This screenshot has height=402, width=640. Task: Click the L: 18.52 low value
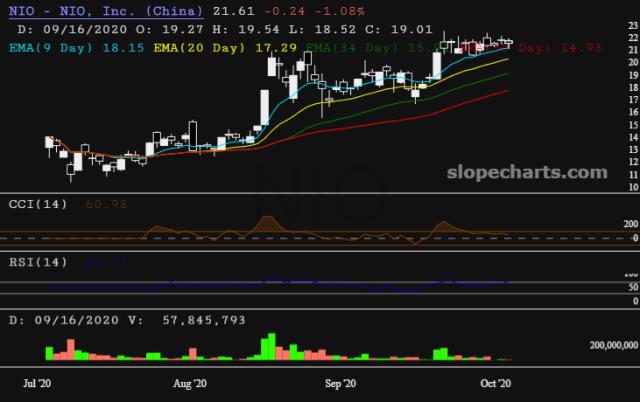(322, 29)
